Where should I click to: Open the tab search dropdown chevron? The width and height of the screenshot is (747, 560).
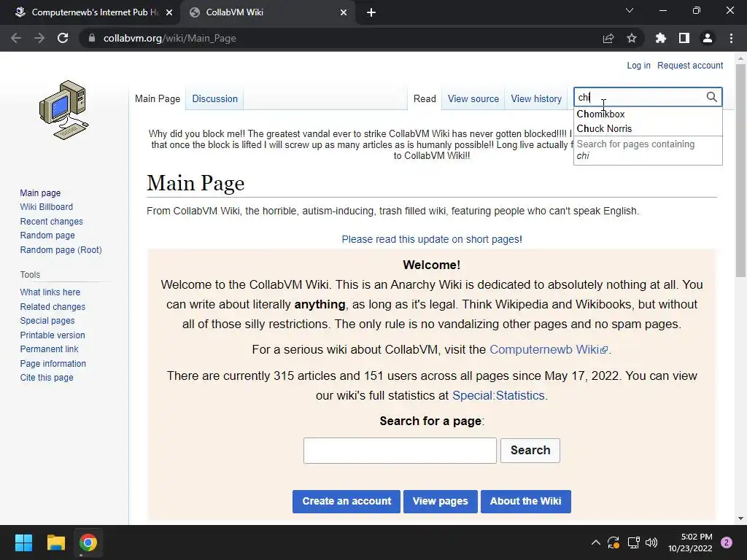(630, 10)
